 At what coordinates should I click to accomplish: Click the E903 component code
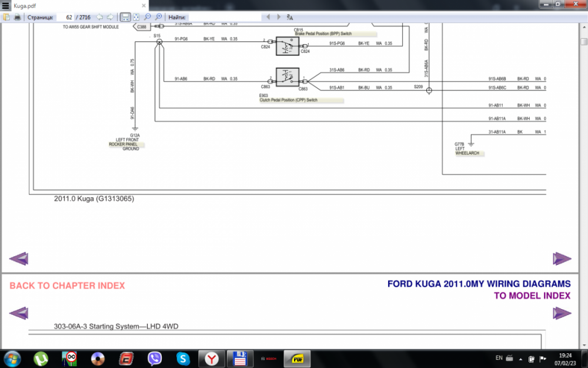click(x=263, y=96)
